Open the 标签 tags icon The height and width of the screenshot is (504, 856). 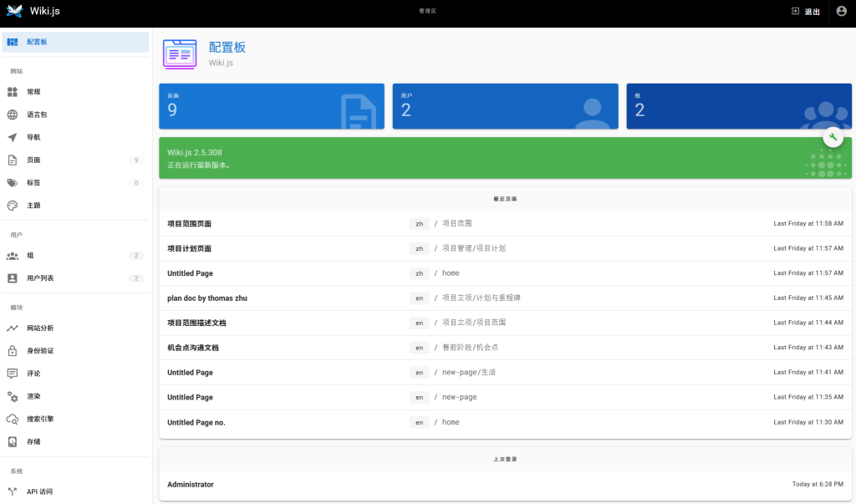point(13,182)
